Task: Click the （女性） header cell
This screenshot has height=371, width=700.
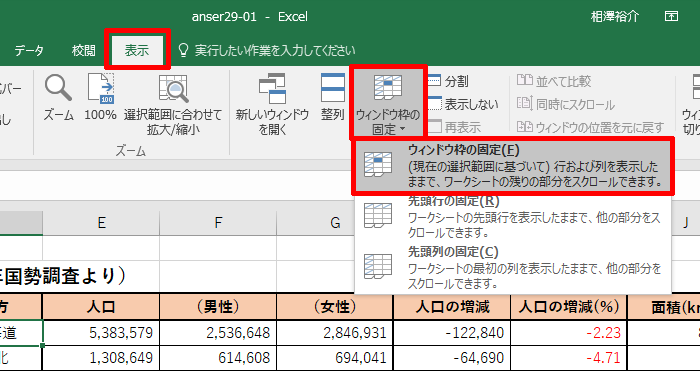Action: coord(335,307)
